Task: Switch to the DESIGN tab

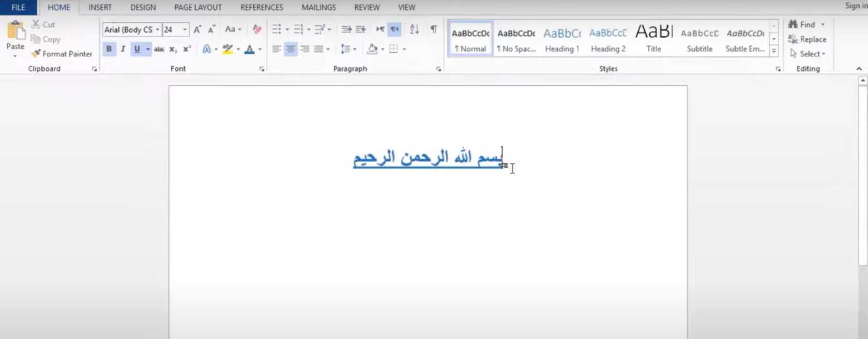Action: pos(143,7)
